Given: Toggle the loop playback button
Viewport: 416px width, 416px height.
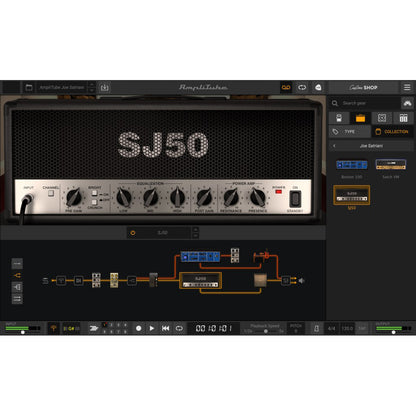Looking at the screenshot, I should [179, 328].
